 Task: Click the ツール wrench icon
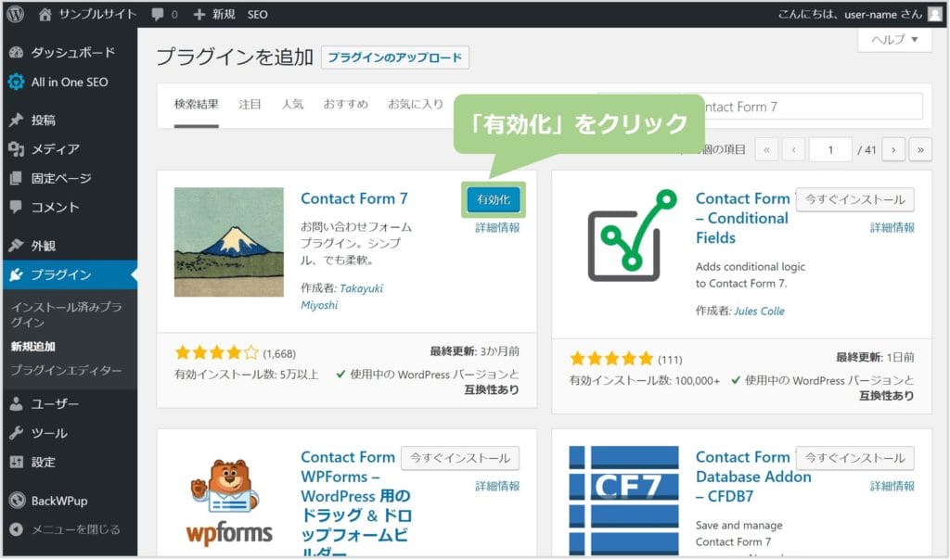pyautogui.click(x=17, y=433)
